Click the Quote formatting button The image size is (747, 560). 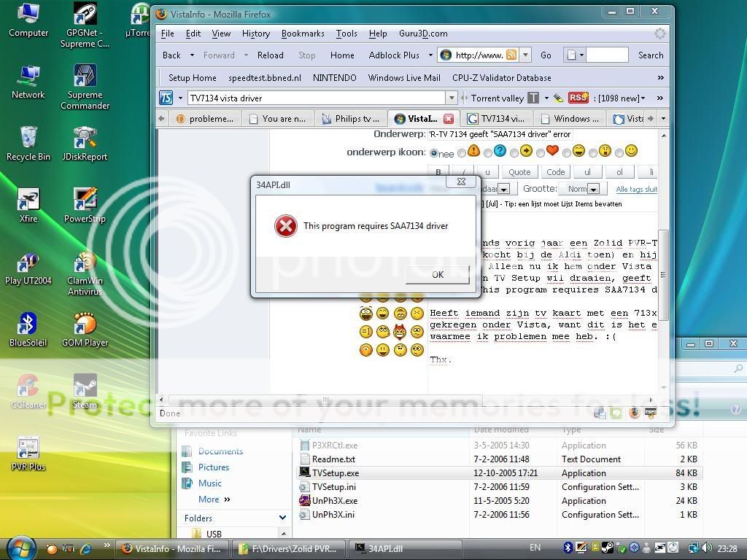coord(519,172)
